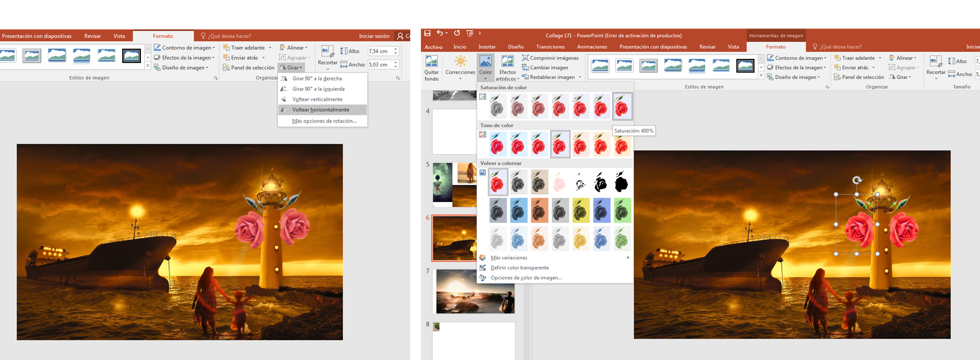Open Panel de selección in right window

coord(859,77)
